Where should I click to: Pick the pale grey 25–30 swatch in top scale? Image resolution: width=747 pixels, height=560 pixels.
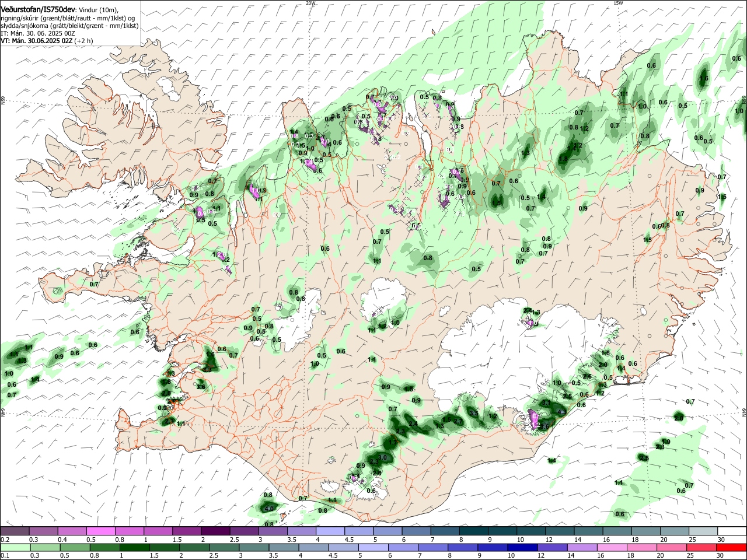[x=704, y=531]
